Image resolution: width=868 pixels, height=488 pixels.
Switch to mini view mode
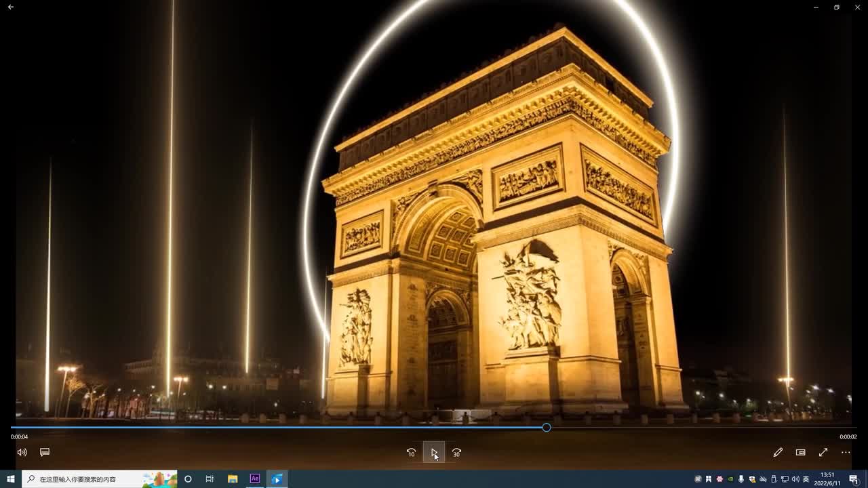tap(800, 452)
